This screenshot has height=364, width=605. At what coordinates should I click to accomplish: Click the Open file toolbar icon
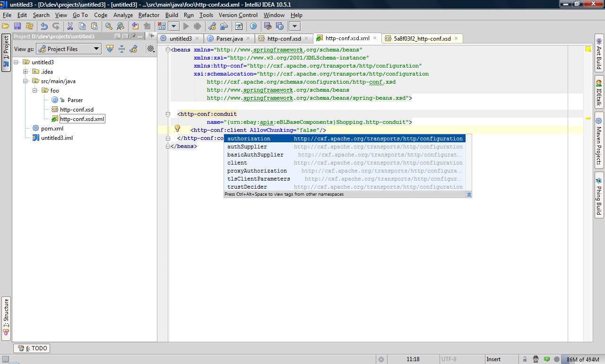coord(6,26)
